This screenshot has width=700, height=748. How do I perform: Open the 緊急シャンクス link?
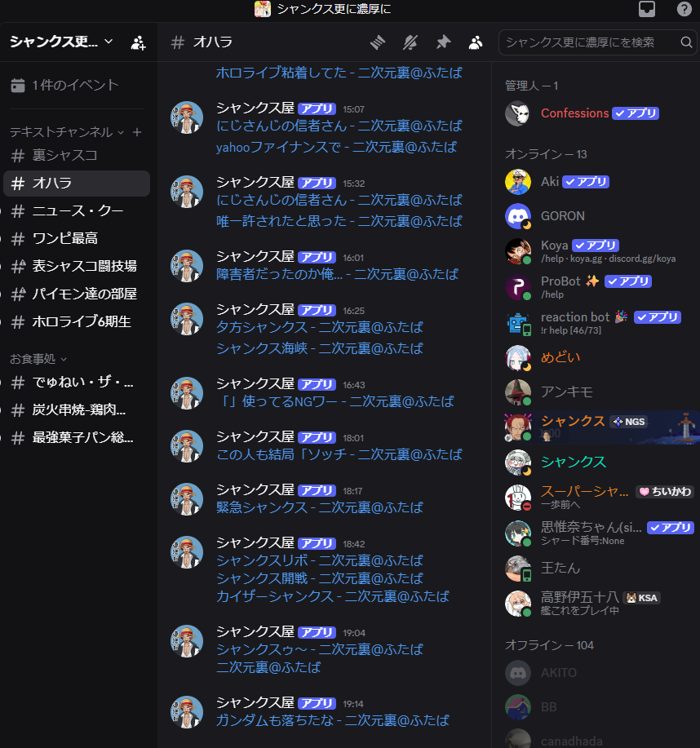coord(320,507)
